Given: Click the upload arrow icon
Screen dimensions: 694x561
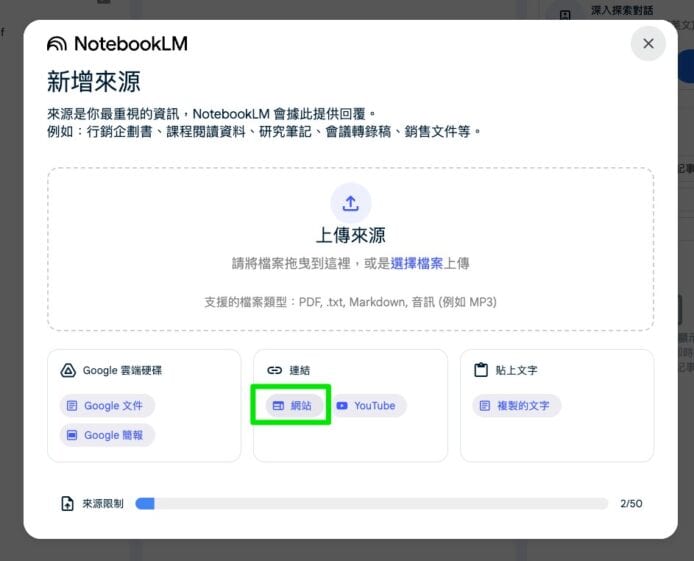Looking at the screenshot, I should coord(350,203).
